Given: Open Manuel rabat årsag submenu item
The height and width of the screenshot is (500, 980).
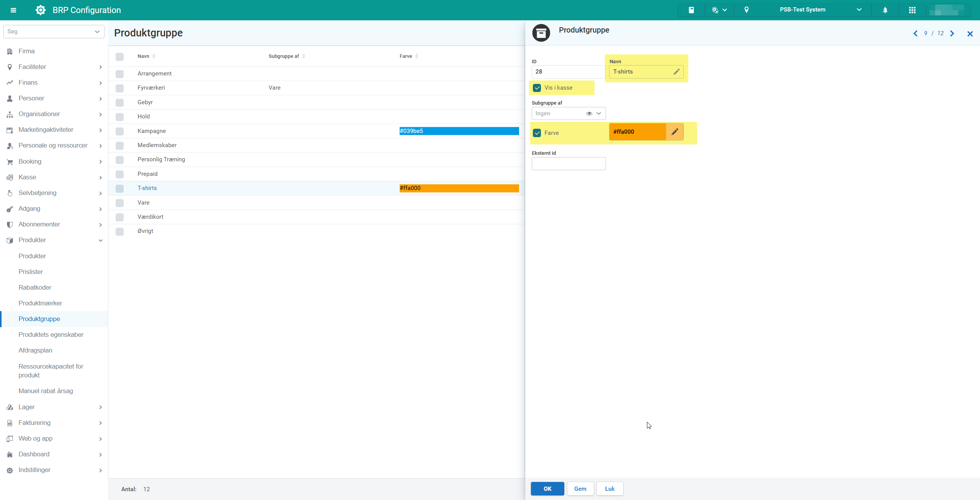Looking at the screenshot, I should click(x=46, y=391).
